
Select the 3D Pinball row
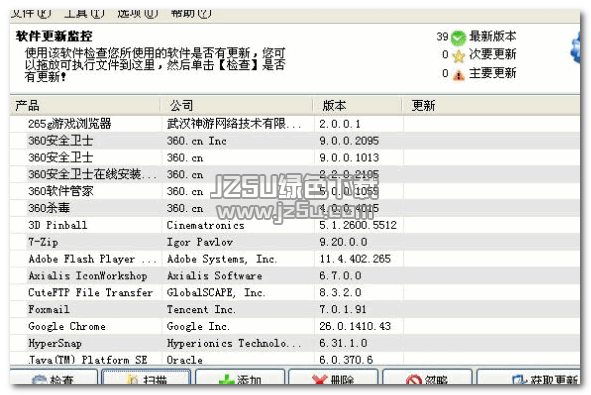pyautogui.click(x=295, y=225)
